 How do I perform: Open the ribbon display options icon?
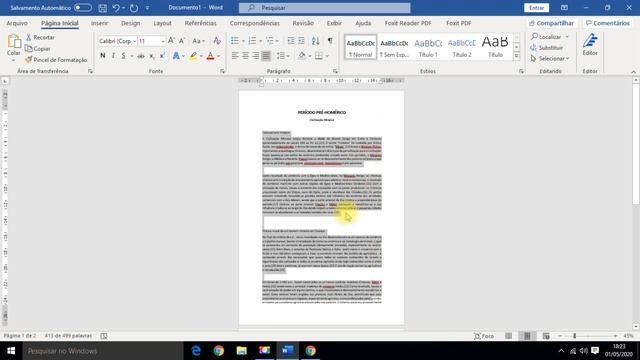pos(564,8)
